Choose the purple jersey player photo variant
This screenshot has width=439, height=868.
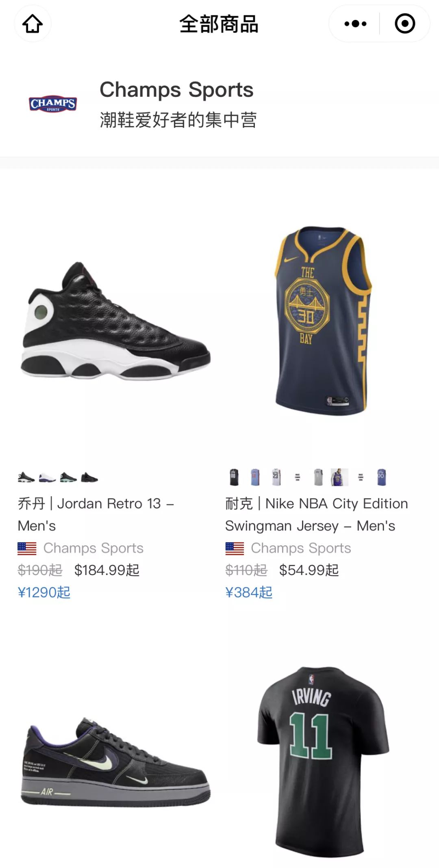click(339, 477)
